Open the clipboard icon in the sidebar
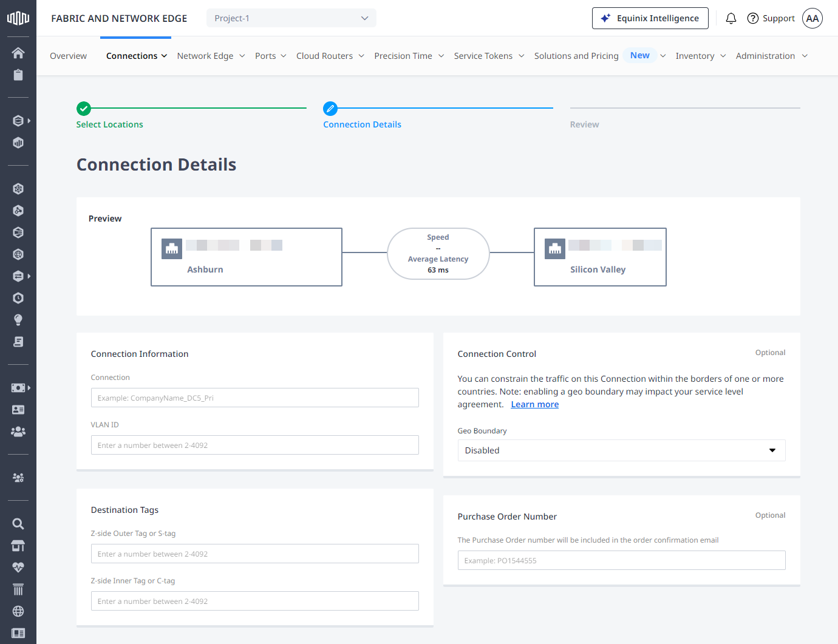Screen dimensions: 838x644 pyautogui.click(x=18, y=75)
